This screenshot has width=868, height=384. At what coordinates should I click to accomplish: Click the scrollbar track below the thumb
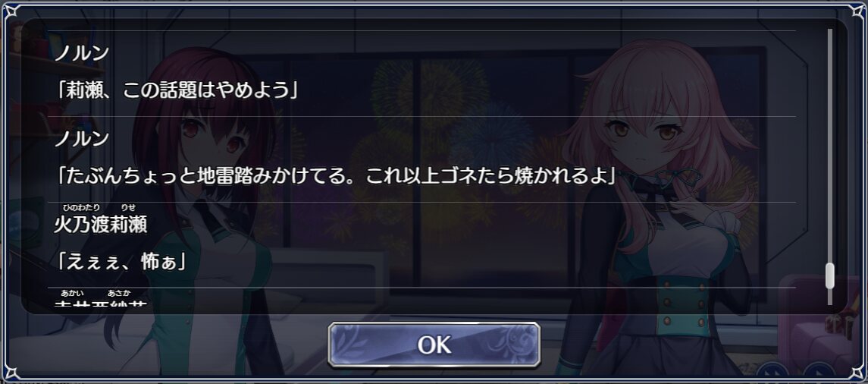(x=829, y=297)
